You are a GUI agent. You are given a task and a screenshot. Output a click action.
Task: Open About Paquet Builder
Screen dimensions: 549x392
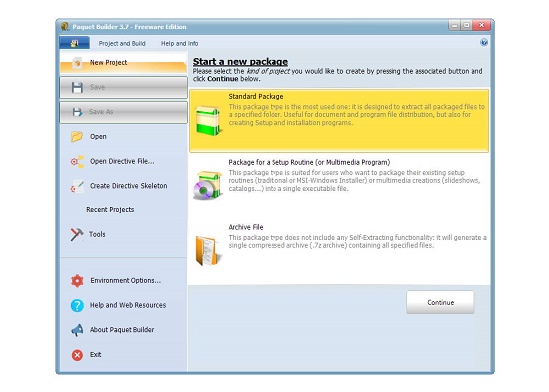[x=122, y=330]
